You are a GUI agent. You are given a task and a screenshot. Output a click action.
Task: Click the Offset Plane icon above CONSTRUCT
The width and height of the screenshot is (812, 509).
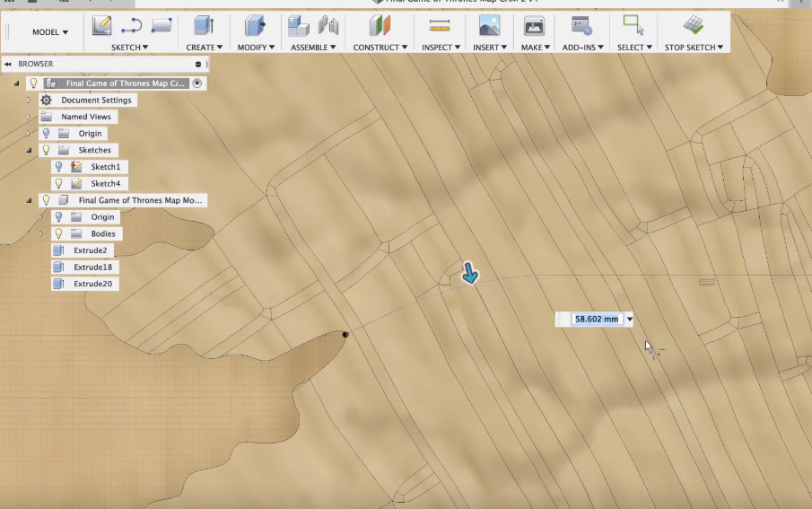click(x=380, y=25)
